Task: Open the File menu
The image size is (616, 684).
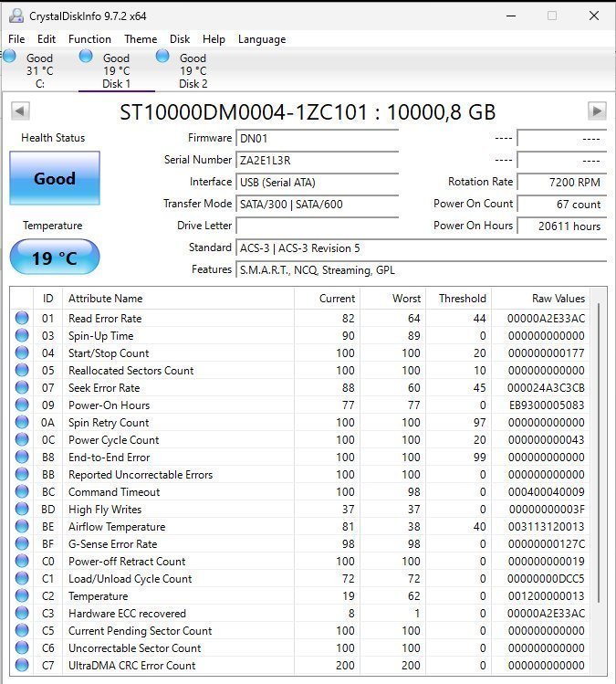Action: point(16,39)
